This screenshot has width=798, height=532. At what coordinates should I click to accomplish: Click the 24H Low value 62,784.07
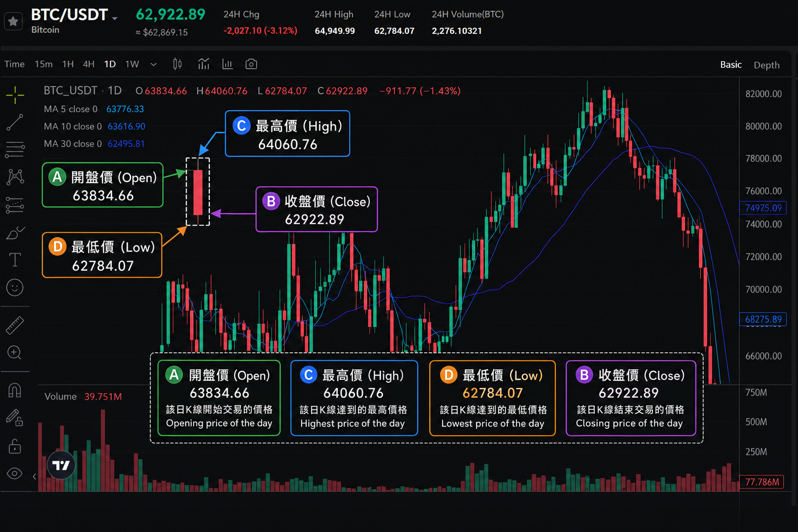[x=394, y=31]
